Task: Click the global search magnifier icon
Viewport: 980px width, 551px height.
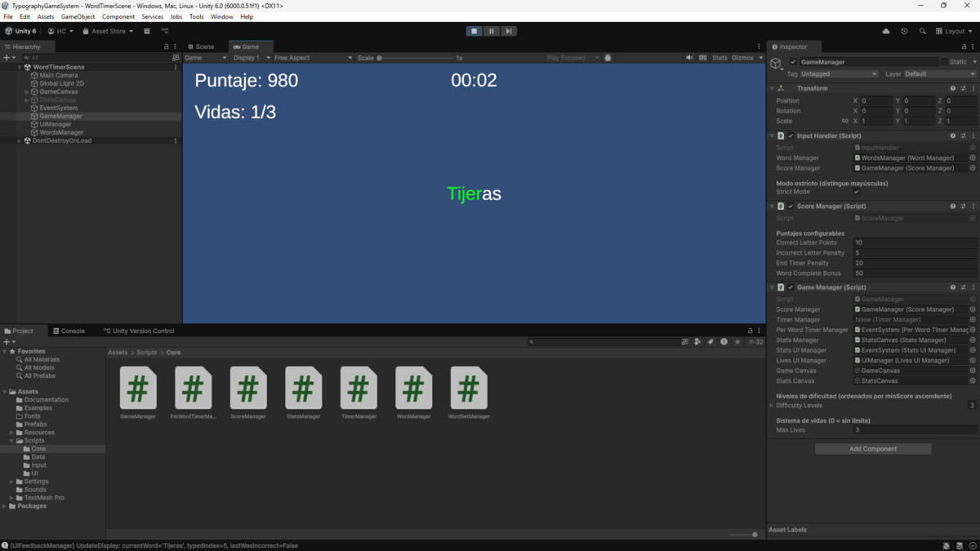Action: point(923,31)
